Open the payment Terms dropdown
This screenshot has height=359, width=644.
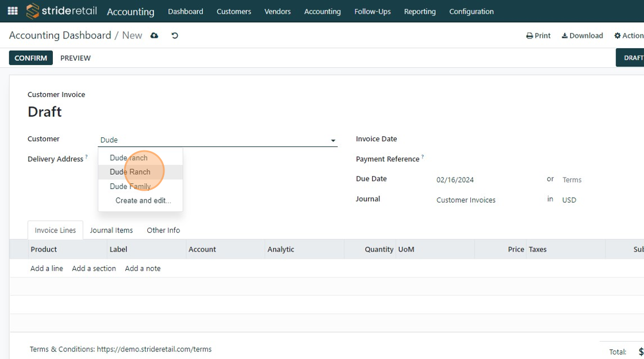[x=572, y=180]
